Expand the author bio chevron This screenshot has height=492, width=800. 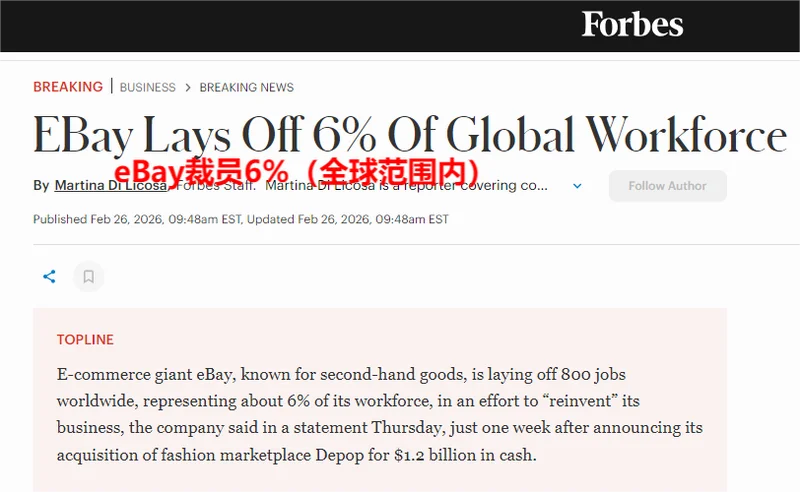click(x=577, y=186)
